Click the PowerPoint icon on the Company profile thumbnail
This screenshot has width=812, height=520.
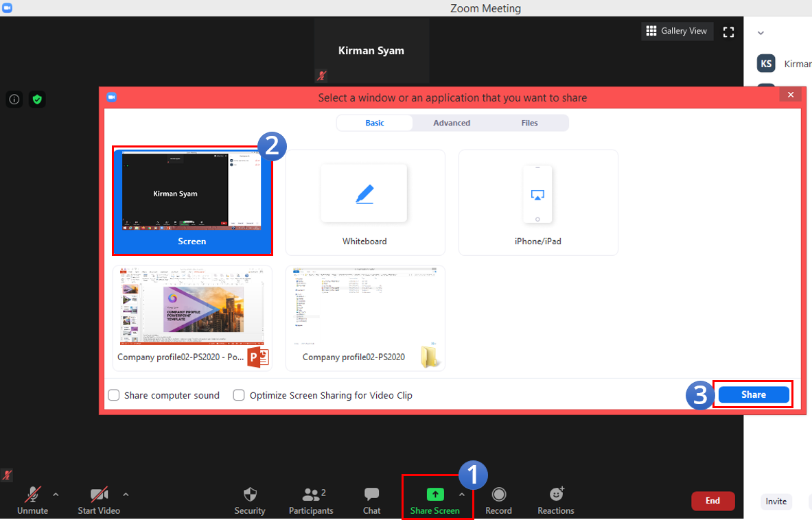(x=258, y=357)
